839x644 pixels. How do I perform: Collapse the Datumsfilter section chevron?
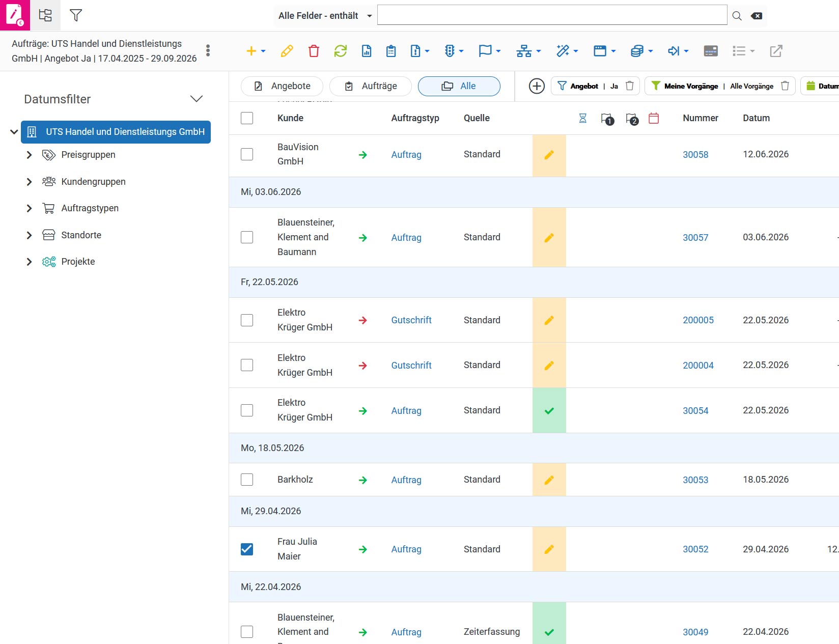coord(196,99)
